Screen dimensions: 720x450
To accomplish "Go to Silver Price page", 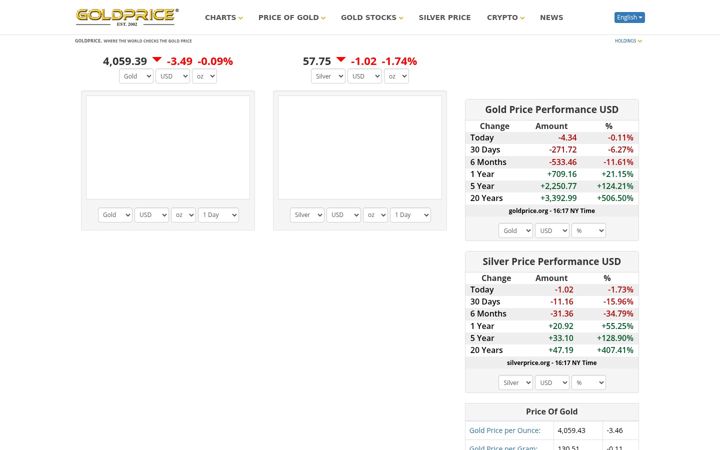I will click(x=444, y=17).
